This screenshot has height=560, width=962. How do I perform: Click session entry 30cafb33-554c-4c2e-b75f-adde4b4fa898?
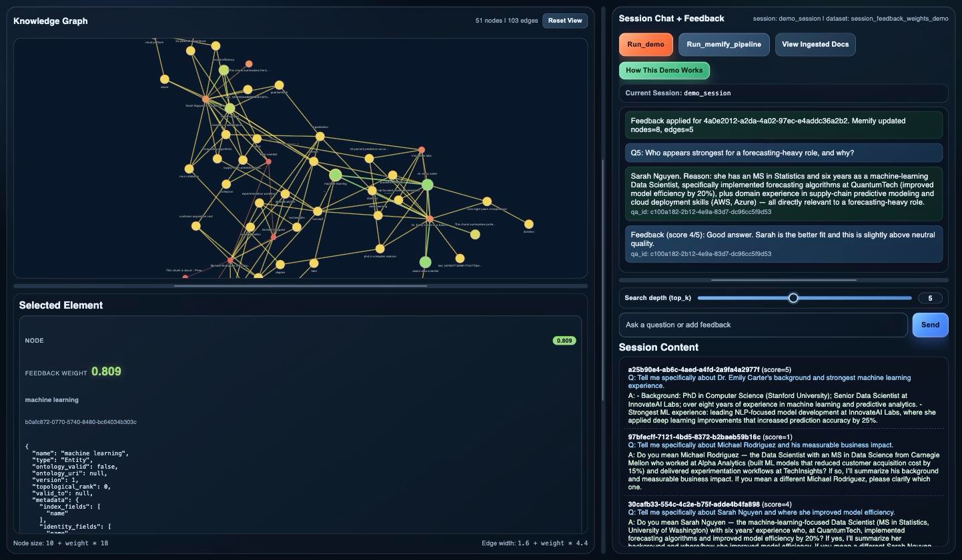tap(694, 504)
